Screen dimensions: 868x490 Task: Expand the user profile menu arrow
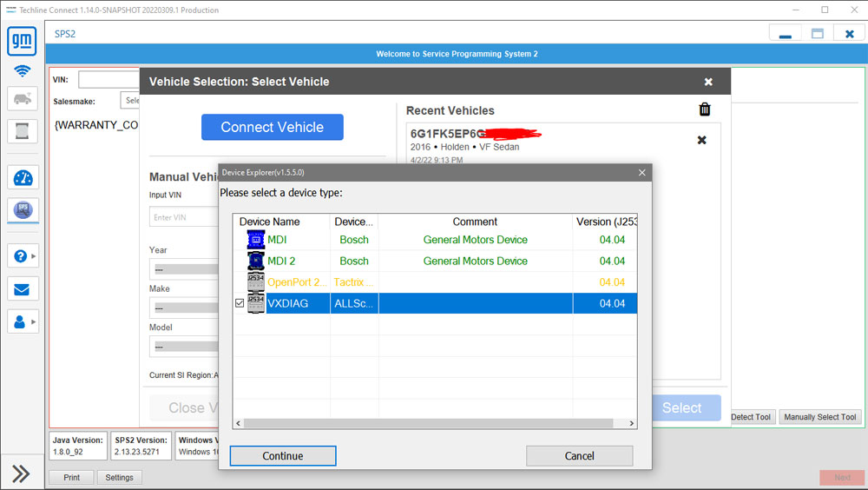[x=34, y=321]
